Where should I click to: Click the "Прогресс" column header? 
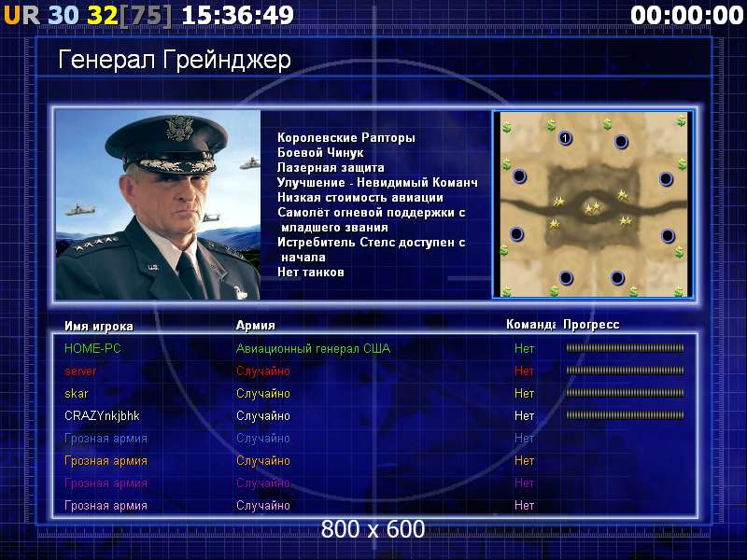tap(591, 325)
